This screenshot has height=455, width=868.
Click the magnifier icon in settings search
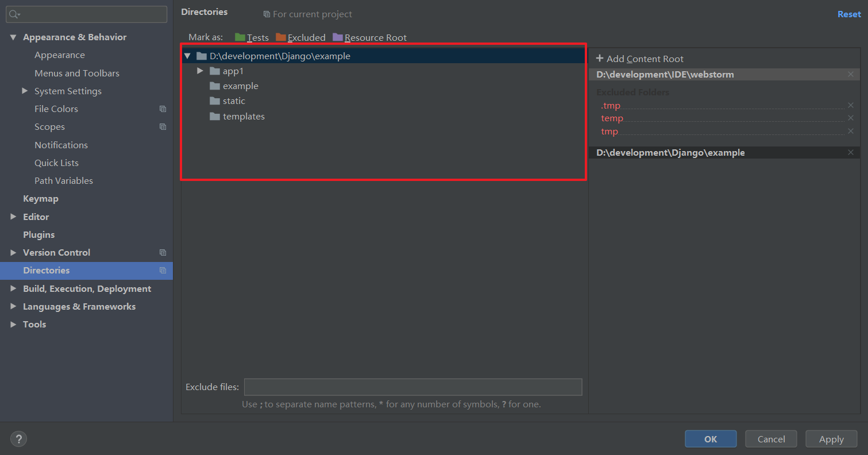pyautogui.click(x=14, y=14)
